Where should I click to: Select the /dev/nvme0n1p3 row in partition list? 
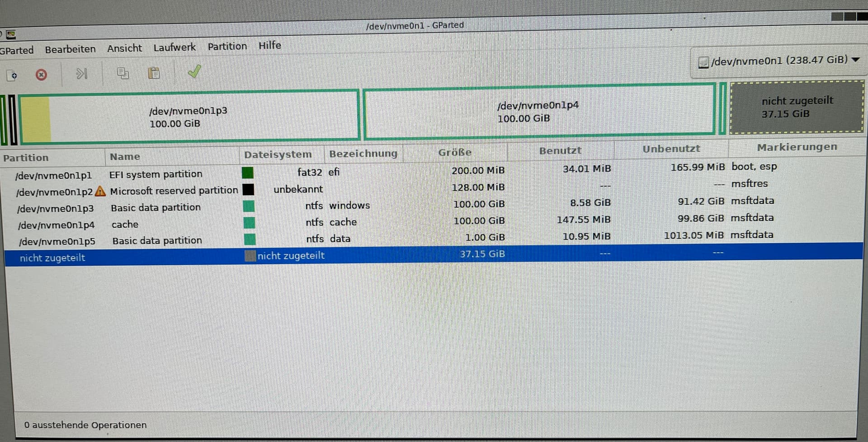click(x=56, y=209)
